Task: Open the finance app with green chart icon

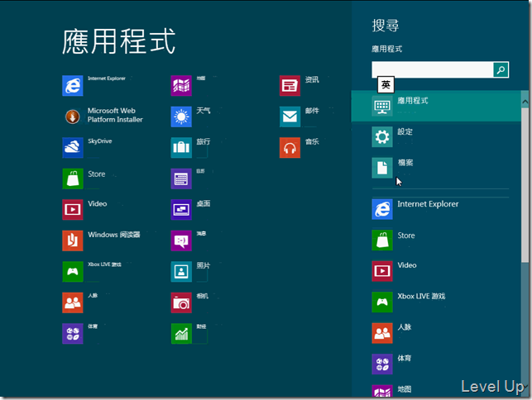Action: [181, 334]
